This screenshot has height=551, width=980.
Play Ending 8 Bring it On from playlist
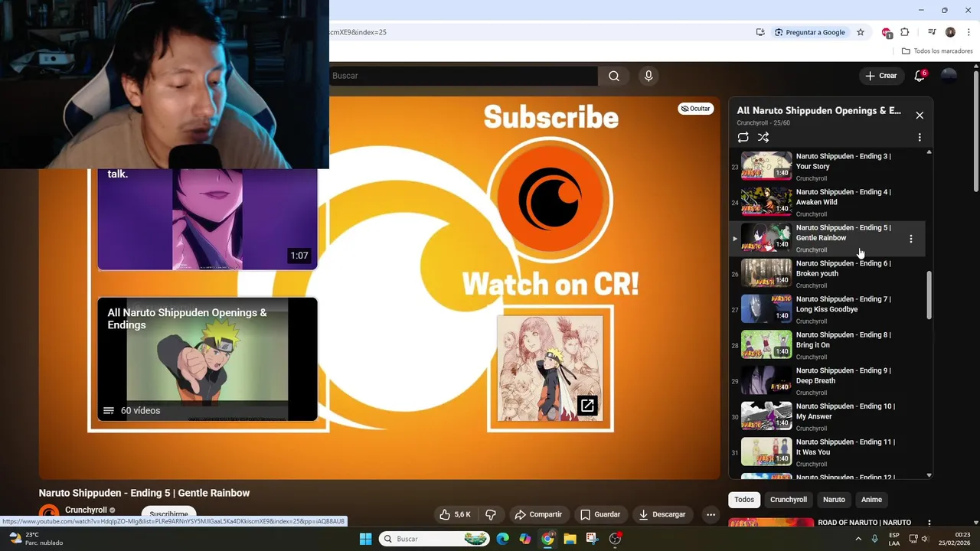click(827, 345)
